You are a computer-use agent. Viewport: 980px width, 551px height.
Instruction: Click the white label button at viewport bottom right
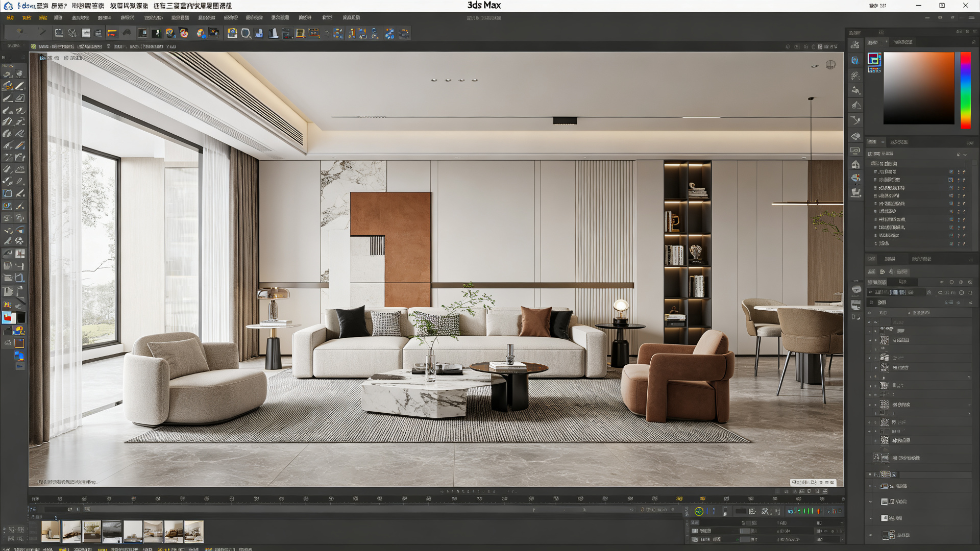(x=813, y=482)
